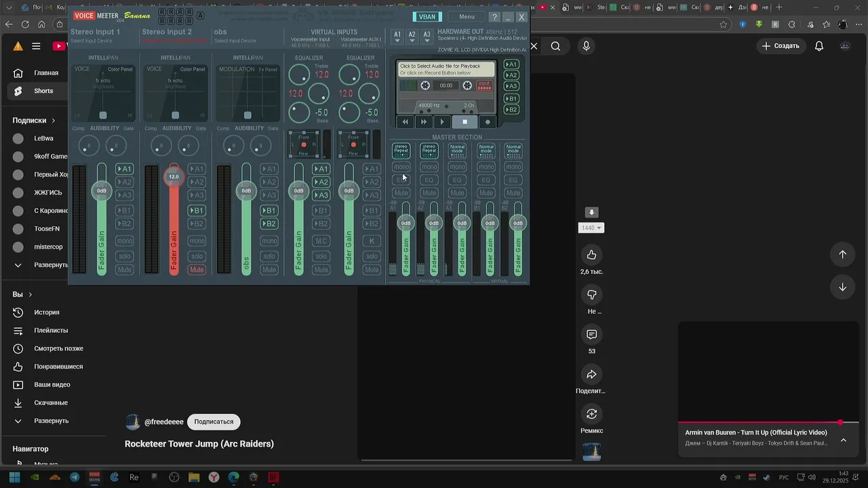This screenshot has height=488, width=868.
Task: Fast-forward the Voicemeeter cassette recorder
Action: (424, 122)
